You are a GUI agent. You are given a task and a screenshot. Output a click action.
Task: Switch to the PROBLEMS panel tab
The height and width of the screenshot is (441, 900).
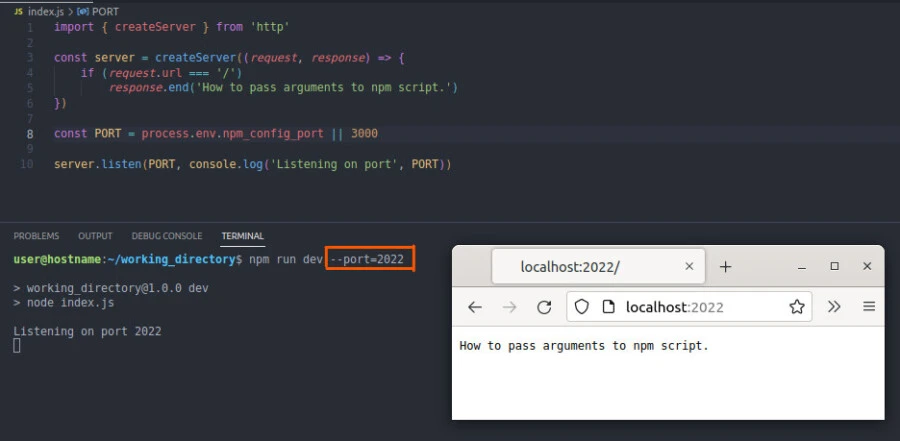point(36,236)
